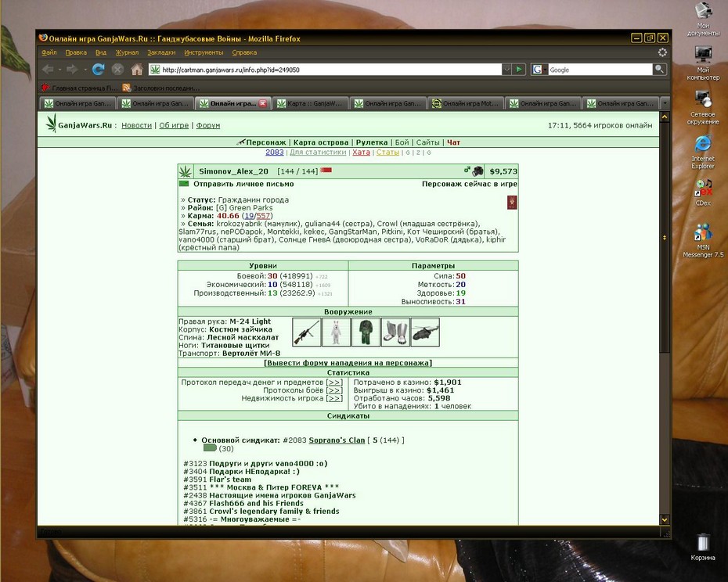
Task: Close the active Онлайн игра tab
Action: [x=263, y=103]
